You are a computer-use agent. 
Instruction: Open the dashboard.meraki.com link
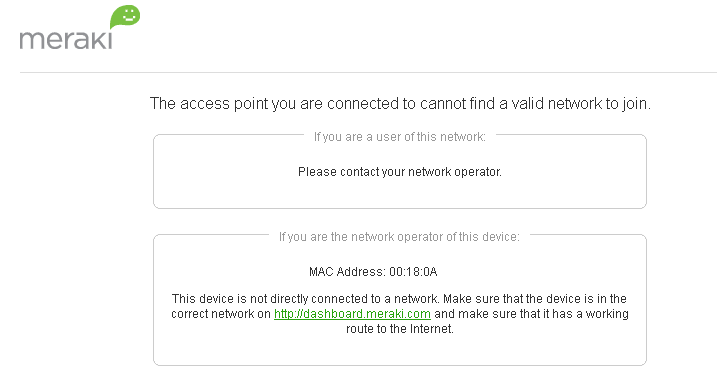coord(352,314)
